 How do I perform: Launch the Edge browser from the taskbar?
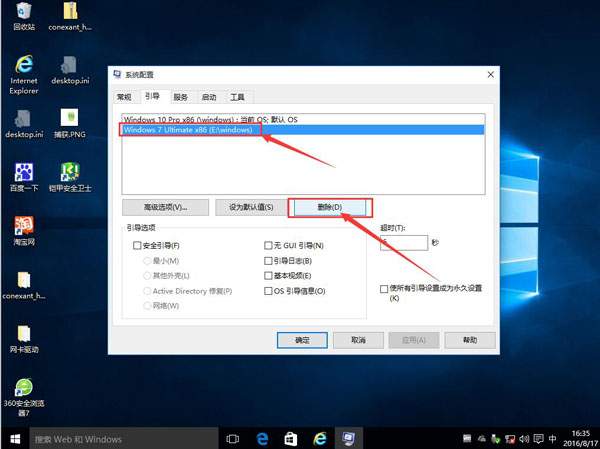click(262, 439)
